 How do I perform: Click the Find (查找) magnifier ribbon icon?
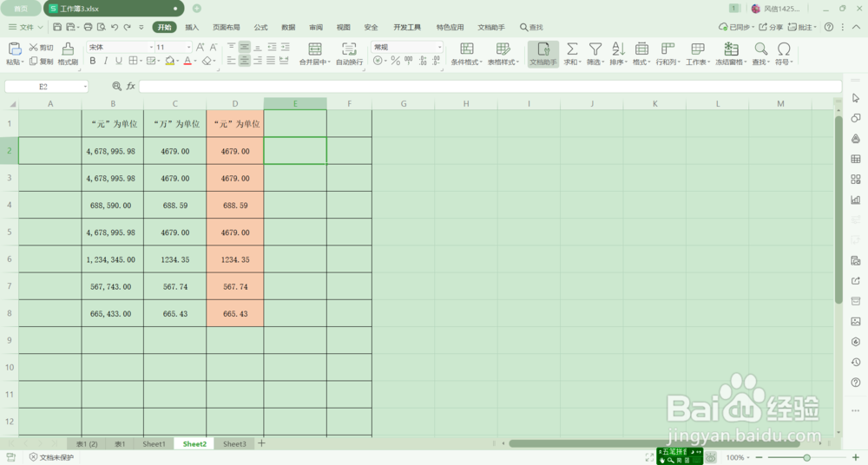[761, 49]
